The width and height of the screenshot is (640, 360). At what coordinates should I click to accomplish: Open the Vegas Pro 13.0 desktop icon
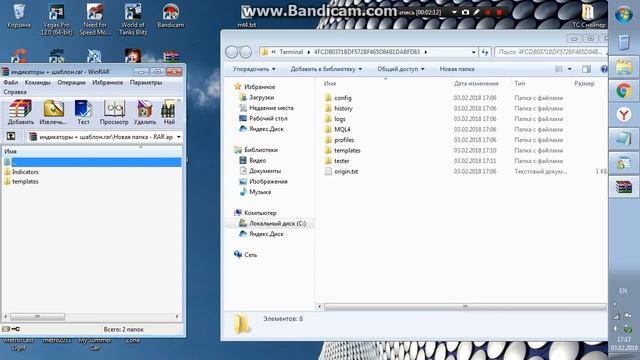pos(56,19)
